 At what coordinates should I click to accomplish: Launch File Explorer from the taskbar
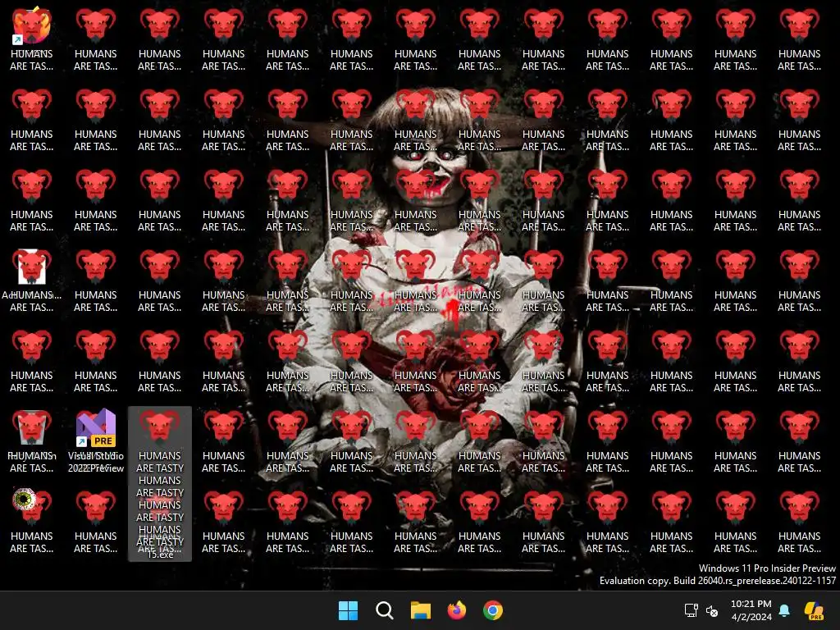pos(421,610)
